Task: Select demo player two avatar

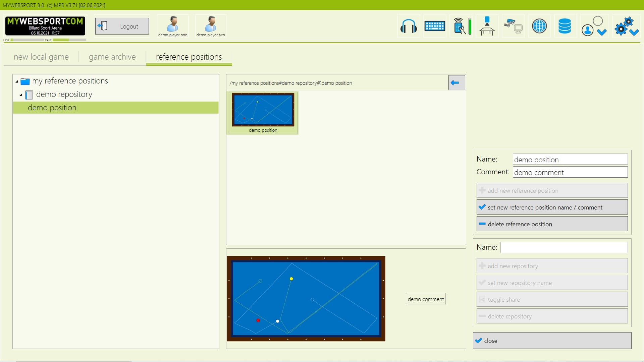Action: [x=211, y=26]
